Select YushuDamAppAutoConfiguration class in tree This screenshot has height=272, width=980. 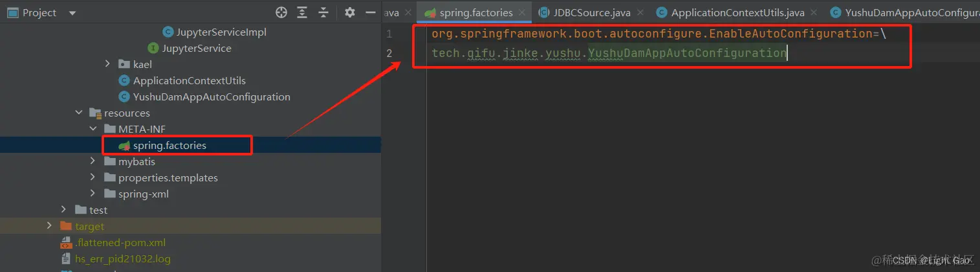pyautogui.click(x=212, y=96)
